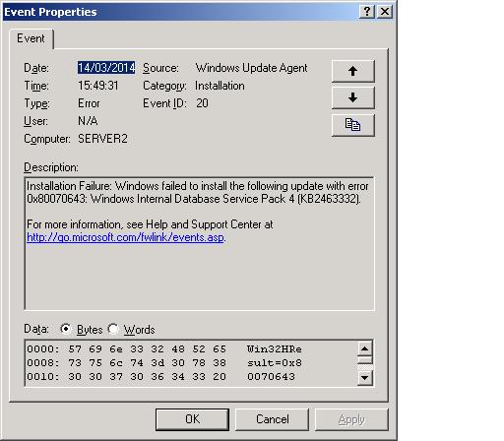The width and height of the screenshot is (504, 441).
Task: Click the computer name SERVER2
Action: [102, 139]
